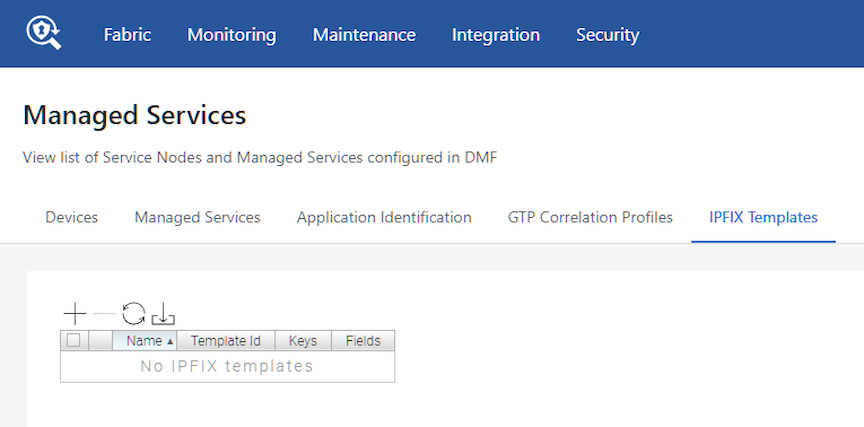Viewport: 864px width, 427px height.
Task: Open the Maintenance menu
Action: (364, 35)
